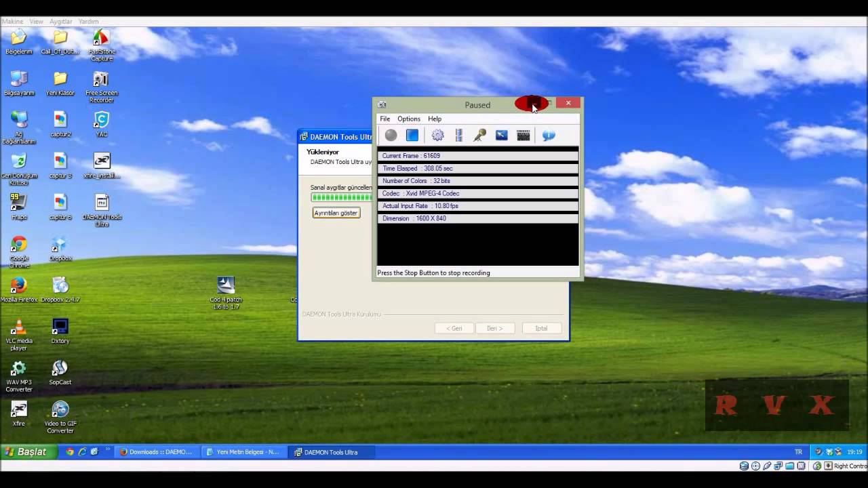Select the Xfire desktop shortcut
868x488 pixels.
tap(19, 414)
